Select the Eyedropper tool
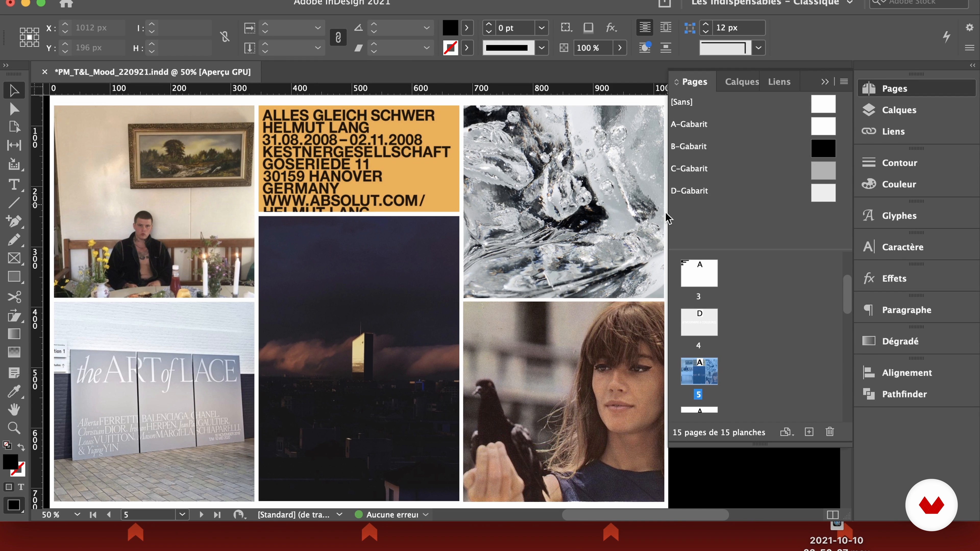This screenshot has width=980, height=551. (14, 391)
